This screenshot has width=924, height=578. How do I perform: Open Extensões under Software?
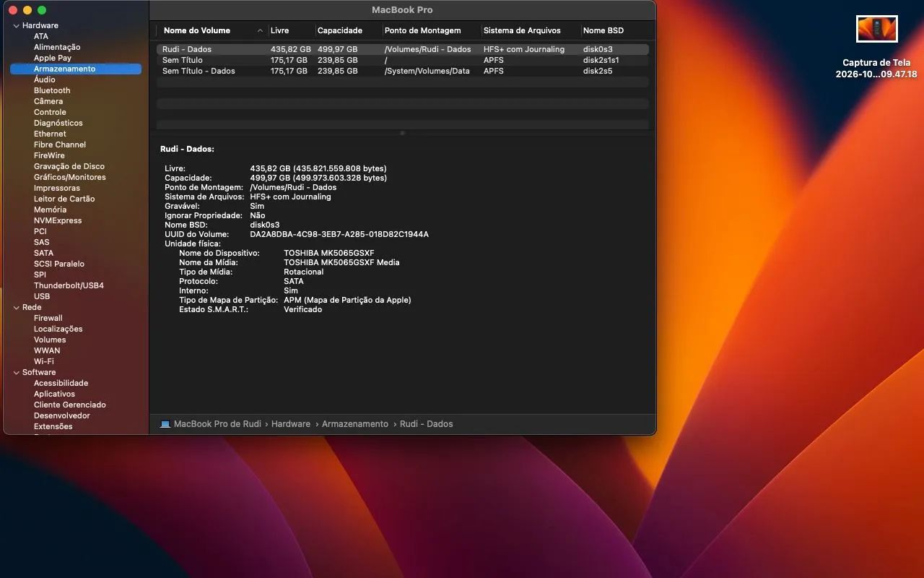(53, 426)
